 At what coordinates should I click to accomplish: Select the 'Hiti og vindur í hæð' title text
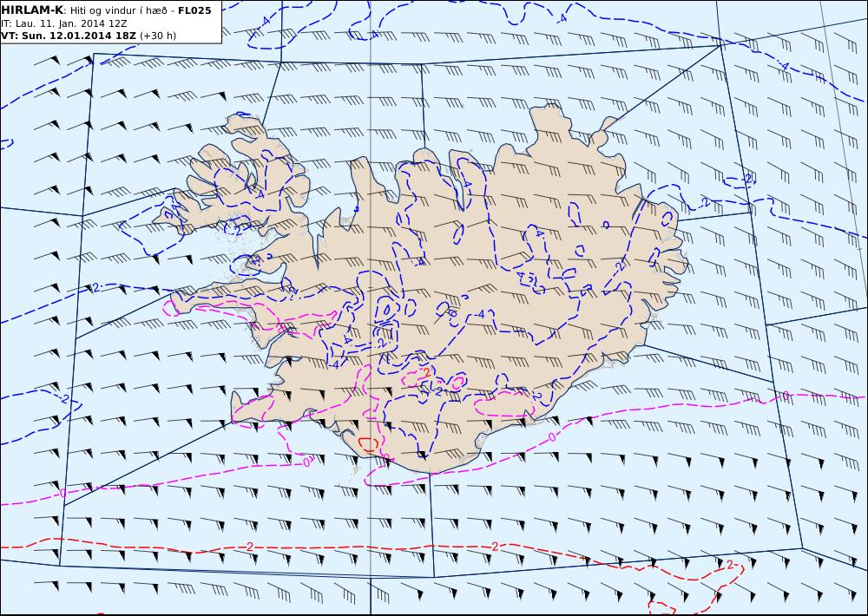tap(118, 10)
